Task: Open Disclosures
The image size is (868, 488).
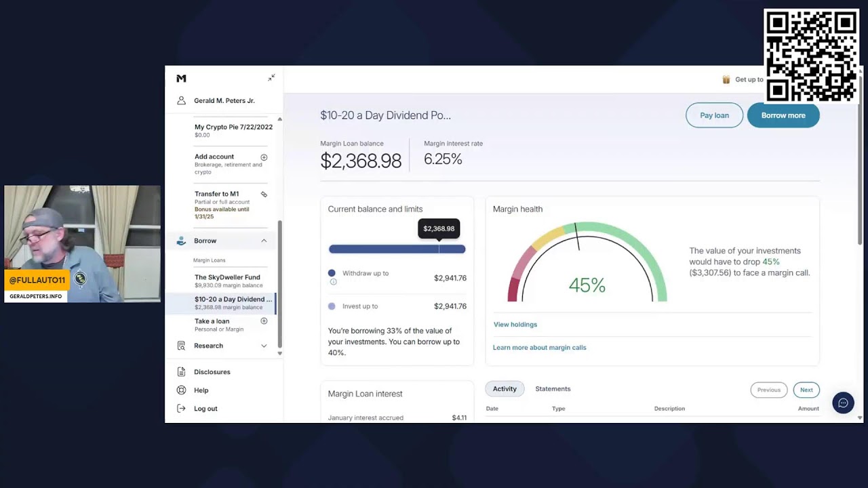Action: [x=212, y=372]
